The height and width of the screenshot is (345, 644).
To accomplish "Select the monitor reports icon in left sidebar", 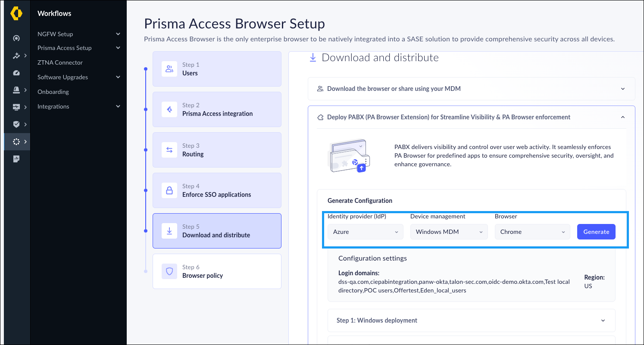I will 16,107.
